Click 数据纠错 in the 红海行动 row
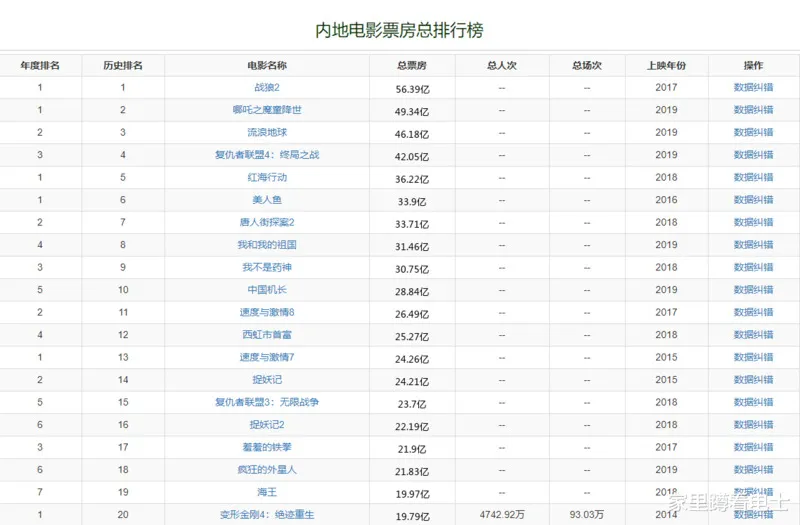 click(x=753, y=177)
